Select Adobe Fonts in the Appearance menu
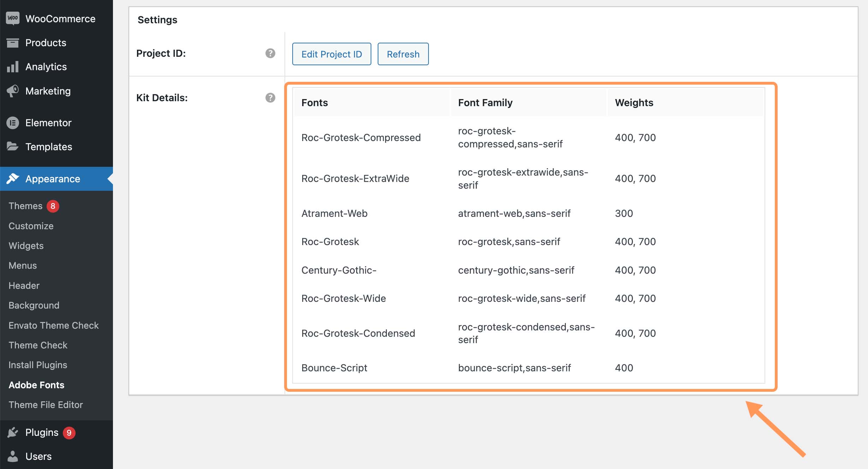868x469 pixels. coord(36,385)
